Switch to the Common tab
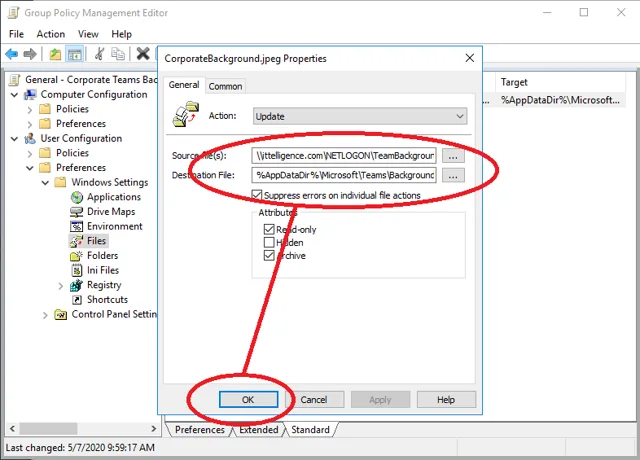This screenshot has height=460, width=640. 225,86
